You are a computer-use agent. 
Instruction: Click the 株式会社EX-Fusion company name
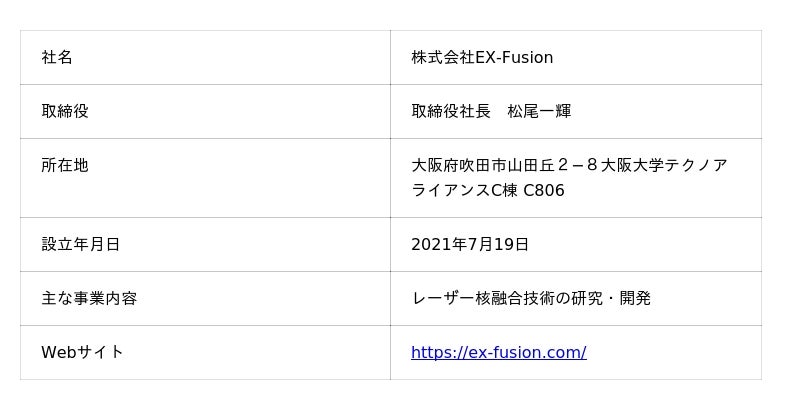pyautogui.click(x=482, y=57)
